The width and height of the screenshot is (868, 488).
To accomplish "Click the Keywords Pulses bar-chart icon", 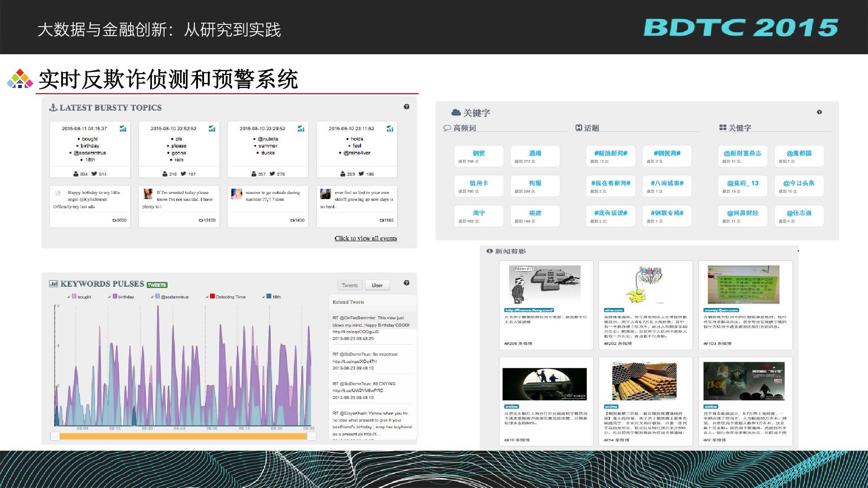I will [x=53, y=284].
